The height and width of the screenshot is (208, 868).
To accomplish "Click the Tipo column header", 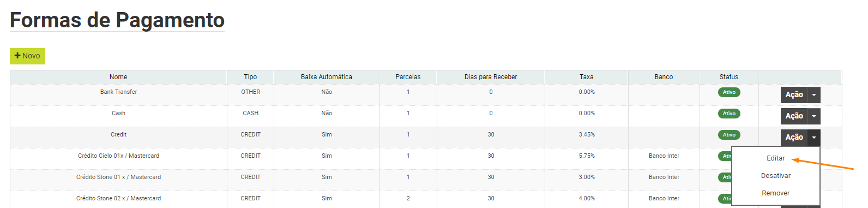I will pos(250,77).
